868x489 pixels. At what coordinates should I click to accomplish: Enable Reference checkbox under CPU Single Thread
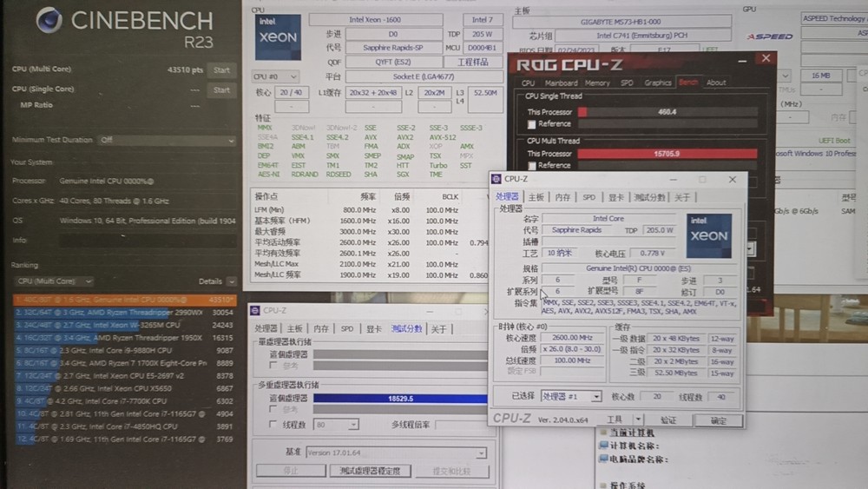532,124
